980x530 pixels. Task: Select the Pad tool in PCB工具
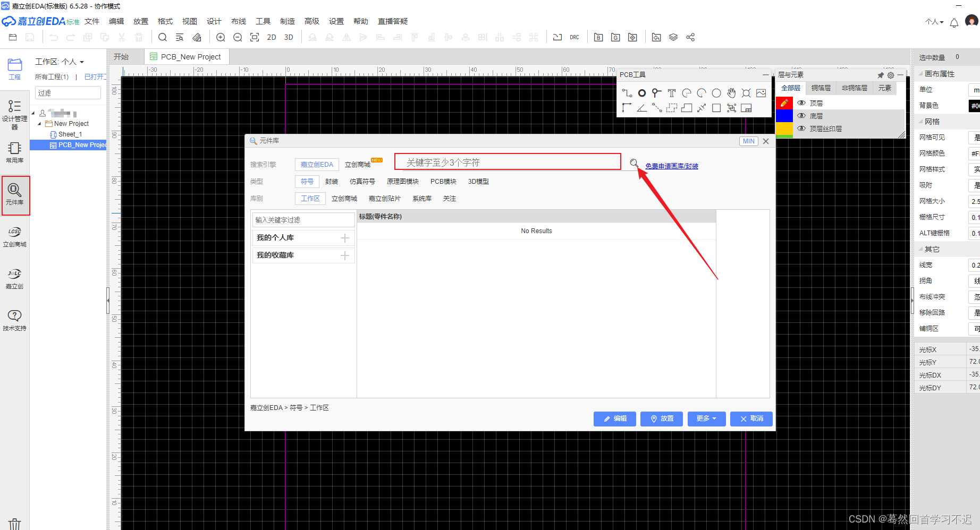coord(642,93)
